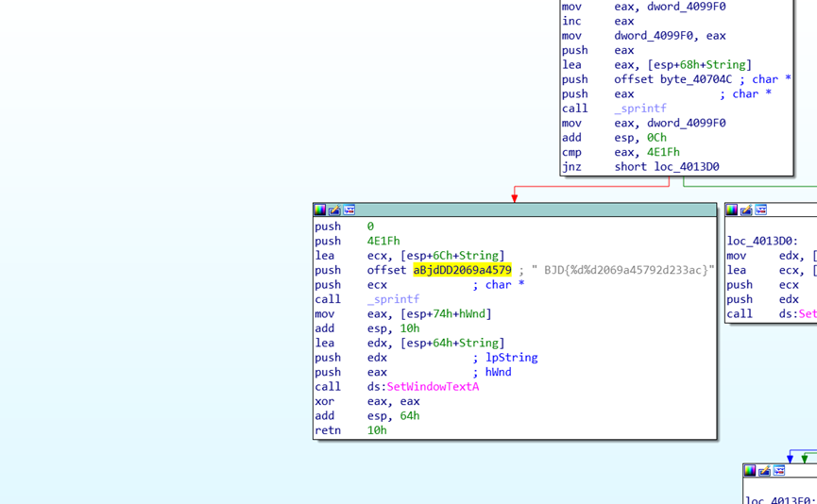The width and height of the screenshot is (817, 504).
Task: Click the pencil edit icon on the loc_4013D0 block
Action: pos(747,210)
